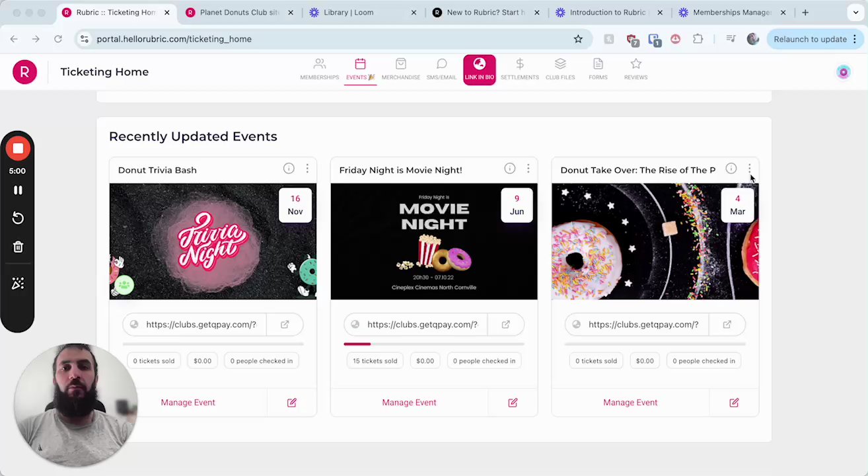Viewport: 868px width, 476px height.
Task: Open three-dot menu for Donut Take Over
Action: pos(750,169)
